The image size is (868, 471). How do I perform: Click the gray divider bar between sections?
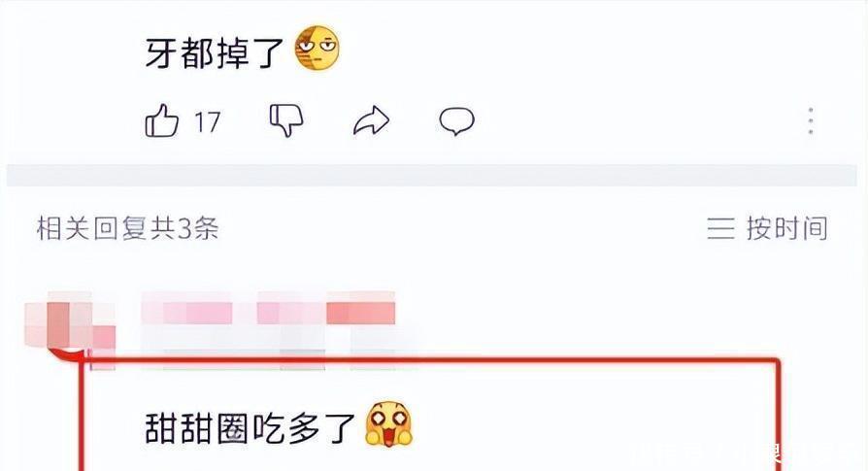[432, 175]
